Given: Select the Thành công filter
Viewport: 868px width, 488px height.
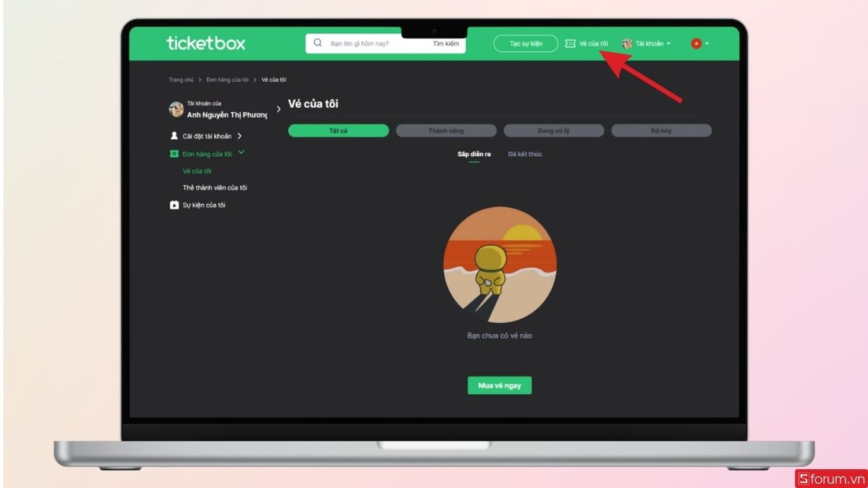Looking at the screenshot, I should click(x=446, y=131).
